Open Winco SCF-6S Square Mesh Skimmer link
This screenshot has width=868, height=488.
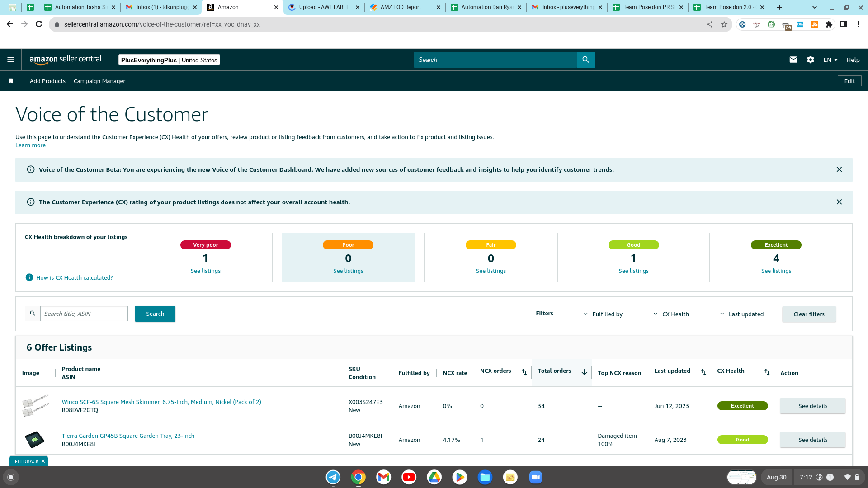point(161,402)
